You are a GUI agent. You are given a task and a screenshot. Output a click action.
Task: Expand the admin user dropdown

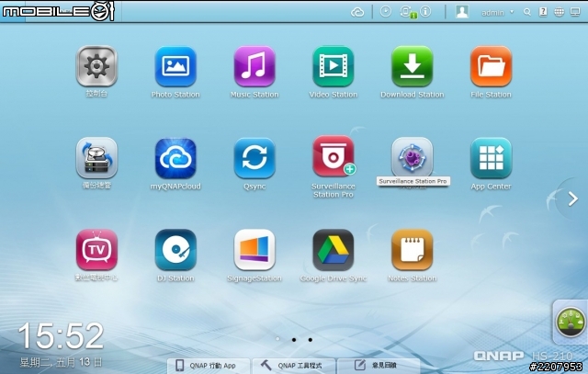point(498,12)
